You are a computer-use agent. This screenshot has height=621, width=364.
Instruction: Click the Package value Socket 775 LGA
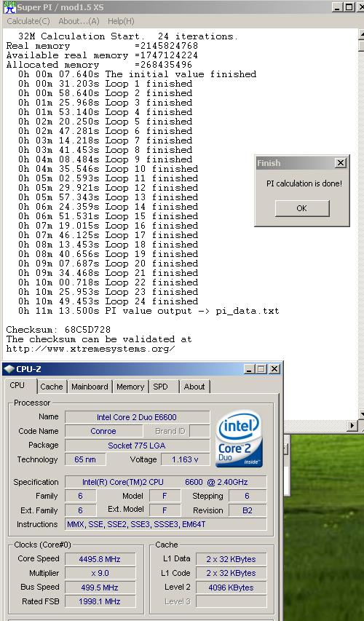pos(137,445)
